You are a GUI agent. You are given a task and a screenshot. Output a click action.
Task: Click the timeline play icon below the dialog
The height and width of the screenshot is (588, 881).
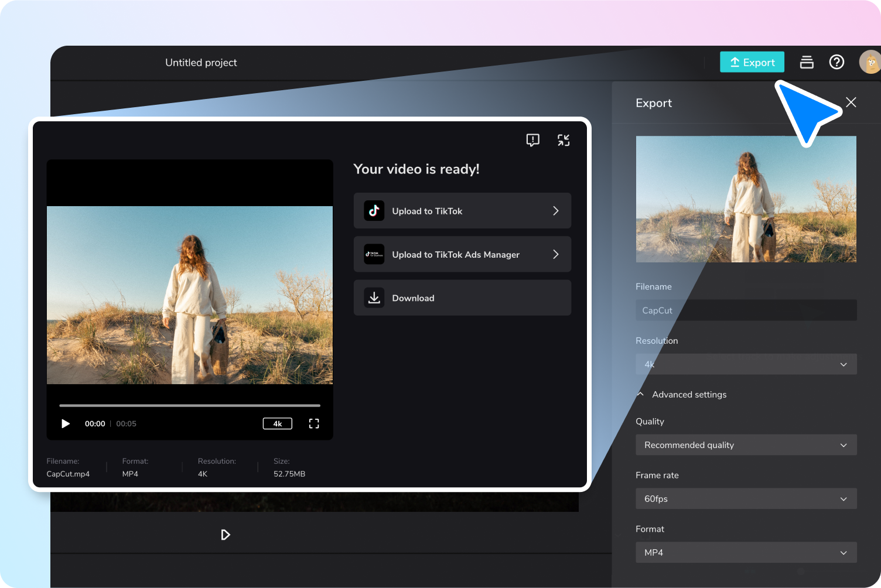[226, 535]
